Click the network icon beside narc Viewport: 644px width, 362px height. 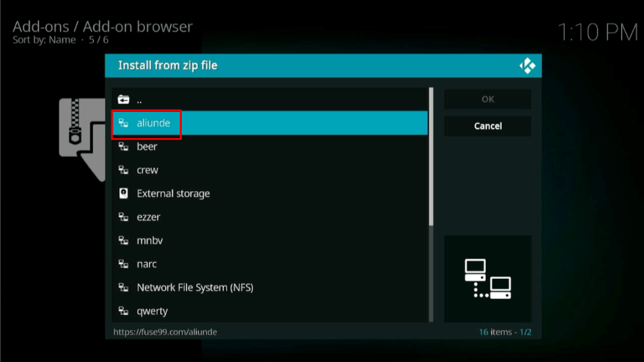click(123, 263)
